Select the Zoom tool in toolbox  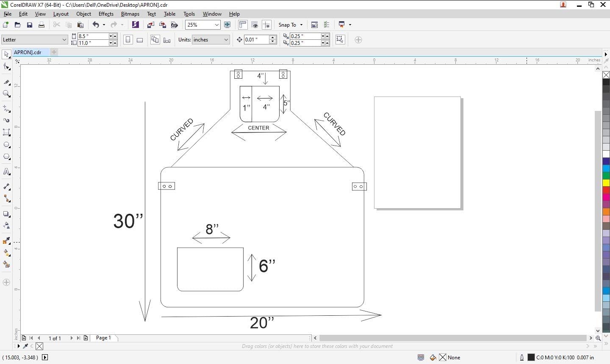6,94
